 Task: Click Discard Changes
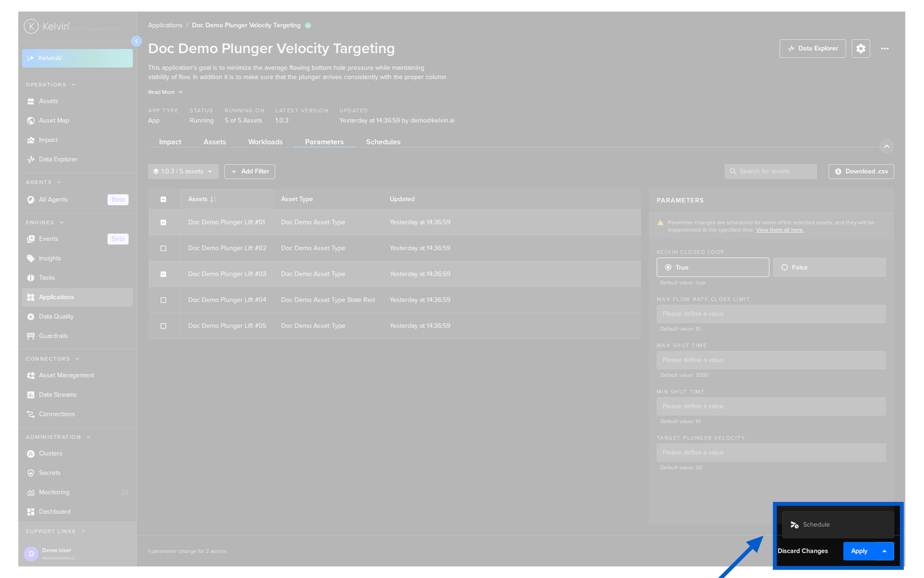point(803,551)
